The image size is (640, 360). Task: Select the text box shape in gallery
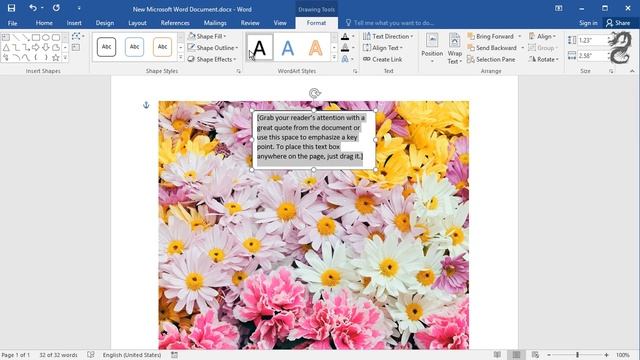click(x=6, y=38)
